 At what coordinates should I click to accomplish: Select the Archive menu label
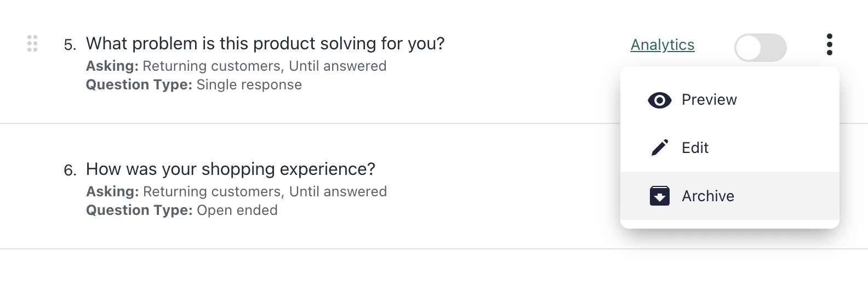click(x=707, y=196)
